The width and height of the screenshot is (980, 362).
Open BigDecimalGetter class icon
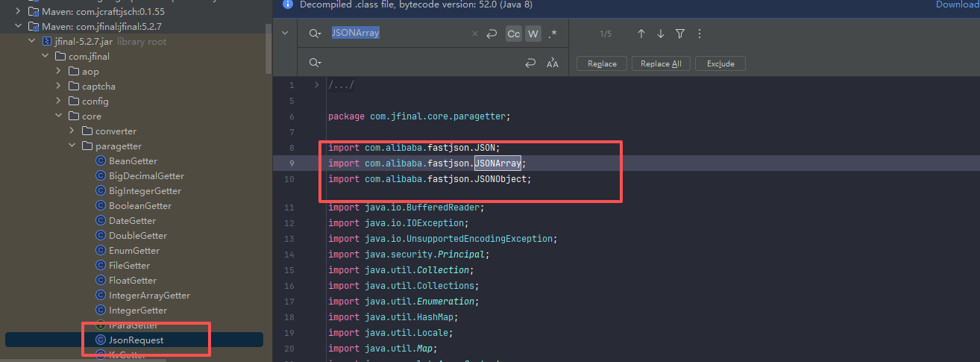[101, 175]
